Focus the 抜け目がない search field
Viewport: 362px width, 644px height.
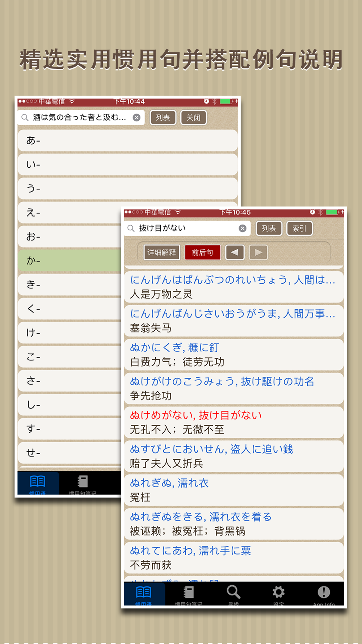click(x=187, y=228)
